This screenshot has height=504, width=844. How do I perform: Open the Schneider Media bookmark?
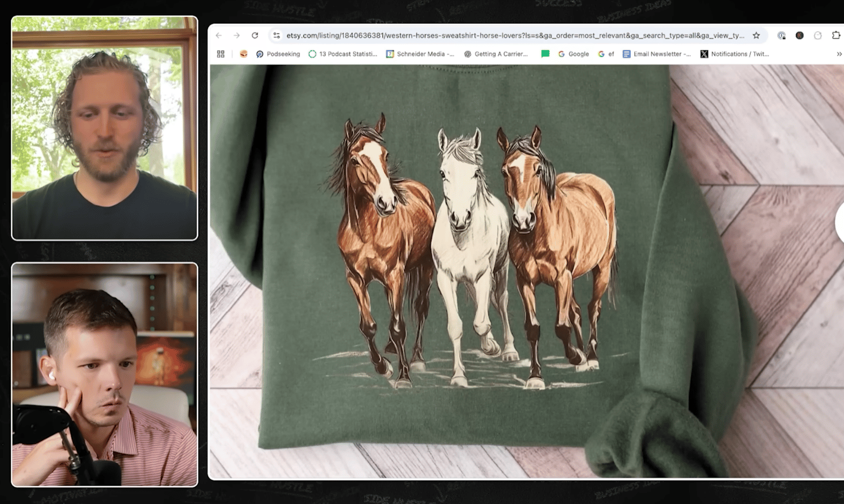coord(420,54)
